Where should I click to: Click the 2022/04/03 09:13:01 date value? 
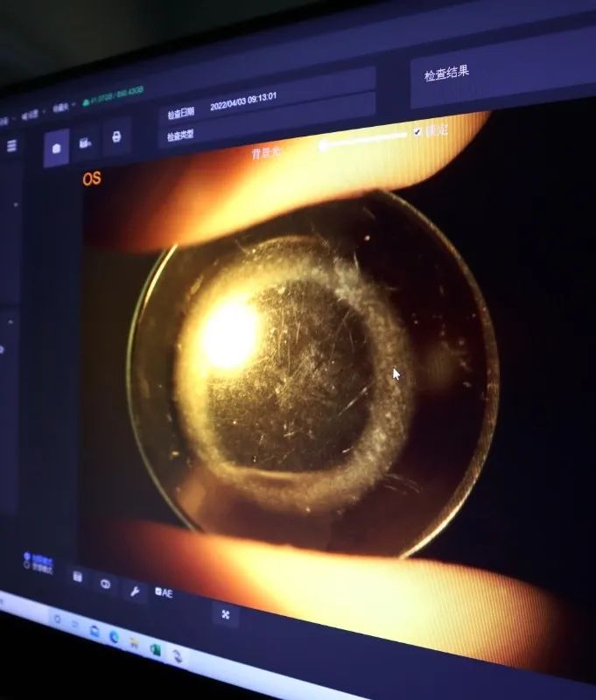tap(243, 101)
